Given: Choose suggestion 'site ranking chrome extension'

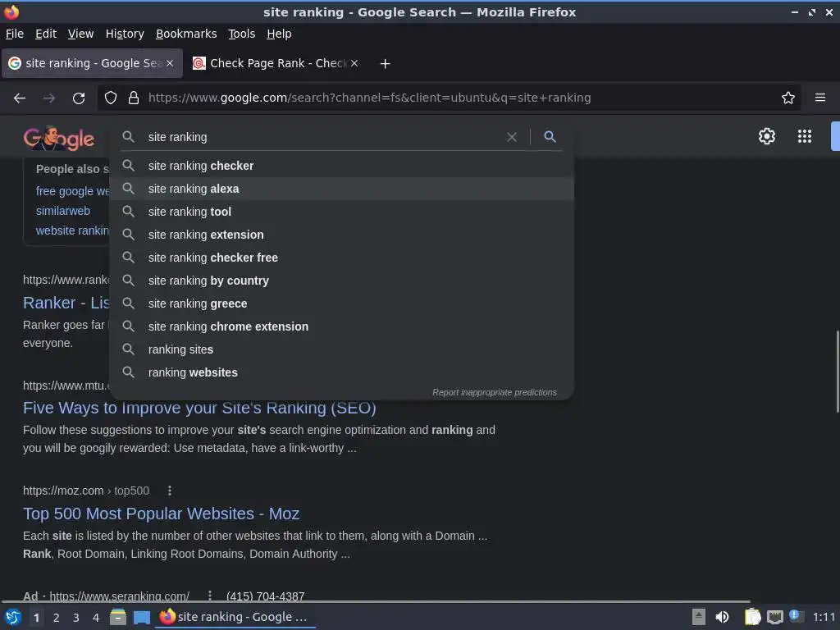Looking at the screenshot, I should coord(342,326).
